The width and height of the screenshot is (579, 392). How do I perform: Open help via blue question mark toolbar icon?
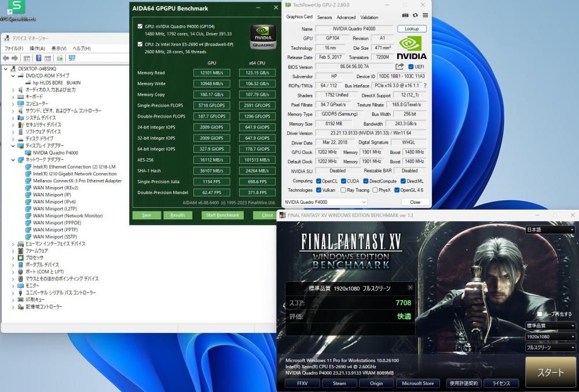[38, 58]
